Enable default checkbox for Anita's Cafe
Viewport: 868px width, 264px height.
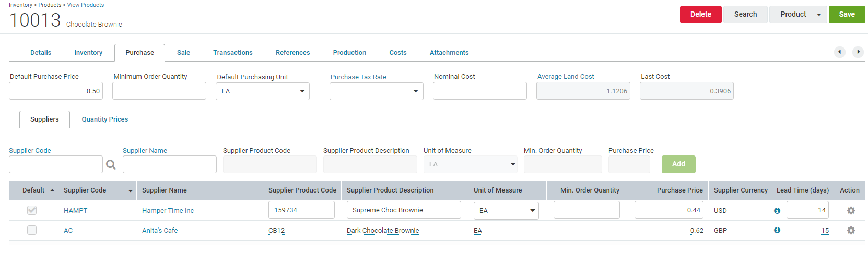(x=32, y=230)
